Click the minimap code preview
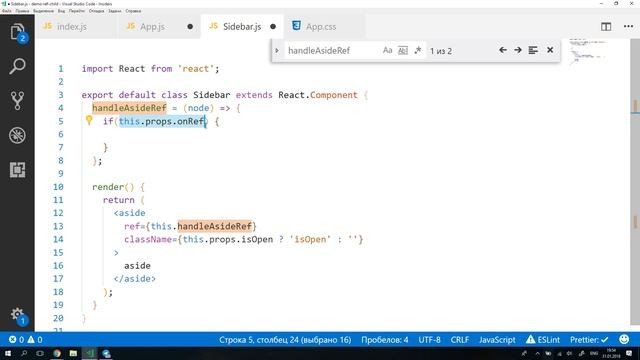 click(588, 51)
